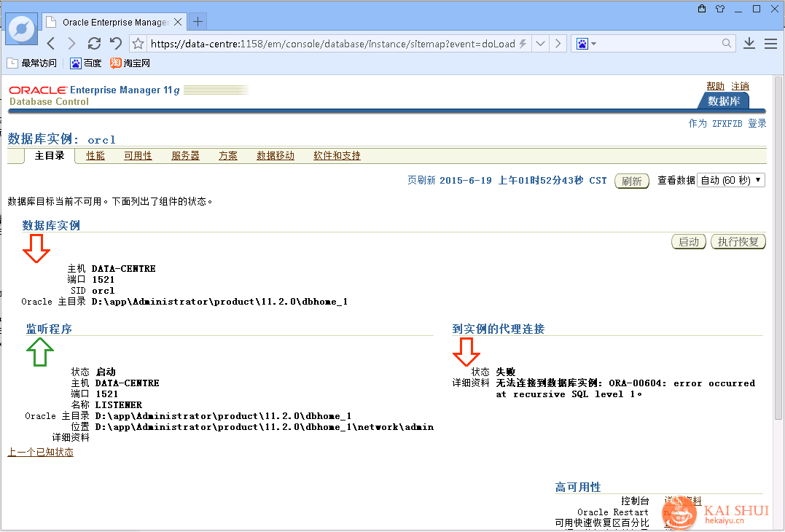Click the 数据库实例: orcl page heading
Viewport: 785px width, 532px height.
(x=61, y=138)
